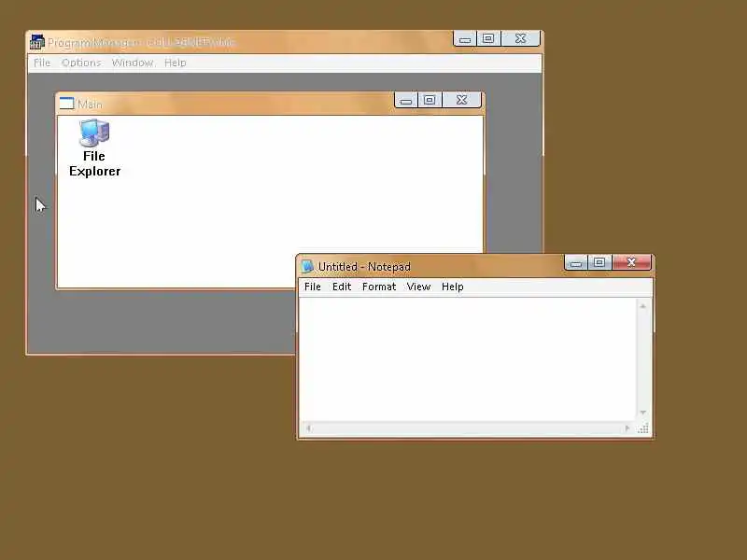The height and width of the screenshot is (560, 747).
Task: Close the Program Manager window
Action: [x=521, y=38]
